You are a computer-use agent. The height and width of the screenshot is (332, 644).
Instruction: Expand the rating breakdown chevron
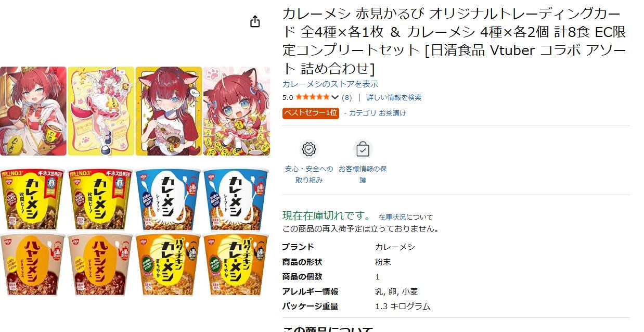click(x=335, y=97)
